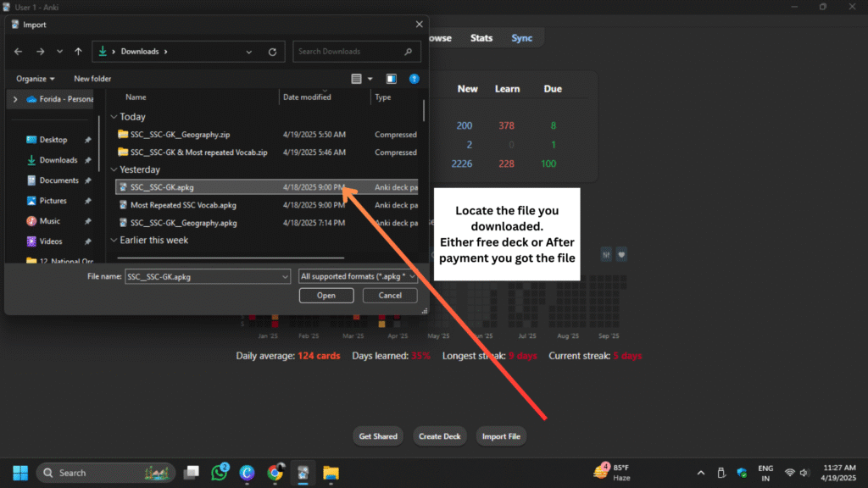Open File Explorer from the taskbar

(331, 473)
